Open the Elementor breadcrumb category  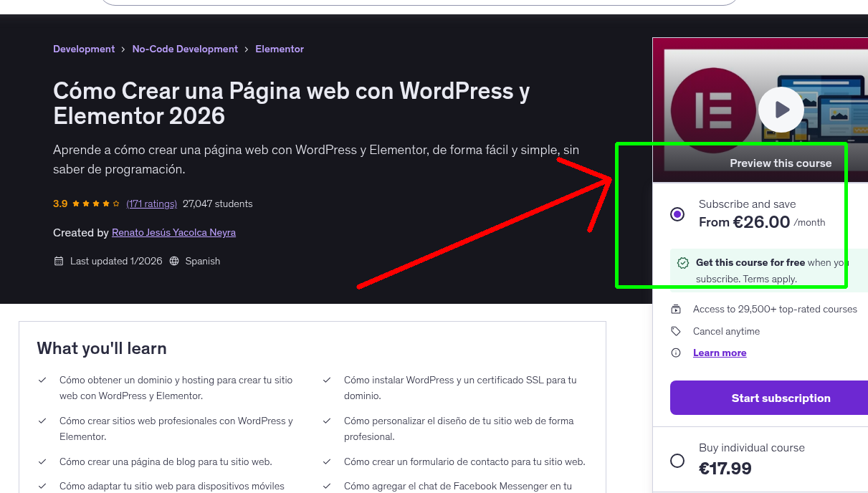click(280, 49)
